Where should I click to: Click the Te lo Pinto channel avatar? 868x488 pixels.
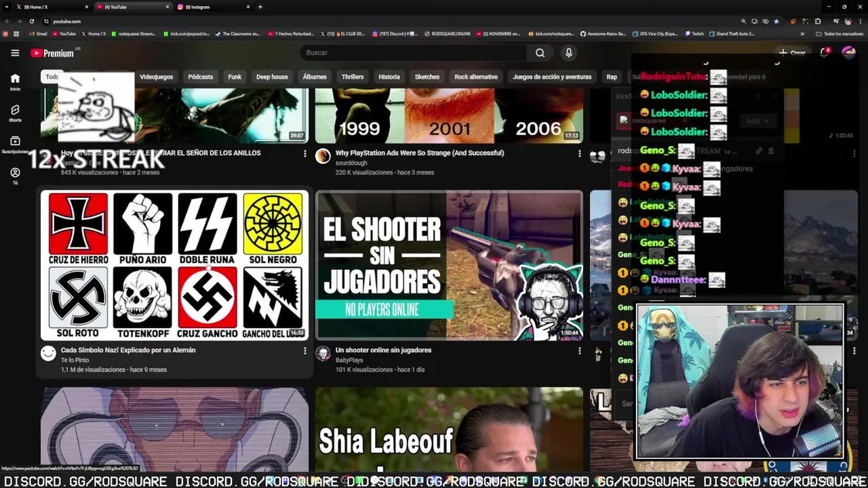(48, 354)
